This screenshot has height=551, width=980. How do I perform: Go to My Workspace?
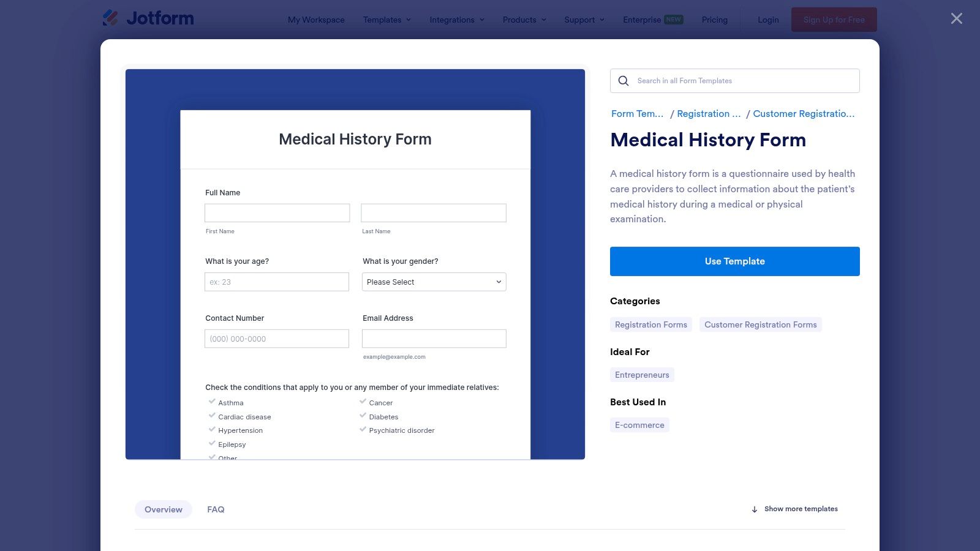tap(316, 20)
